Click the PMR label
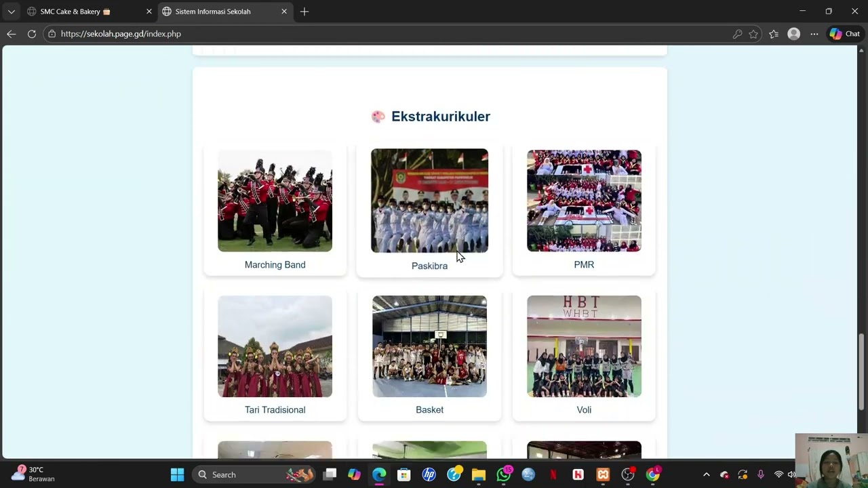The image size is (868, 488). [x=584, y=265]
